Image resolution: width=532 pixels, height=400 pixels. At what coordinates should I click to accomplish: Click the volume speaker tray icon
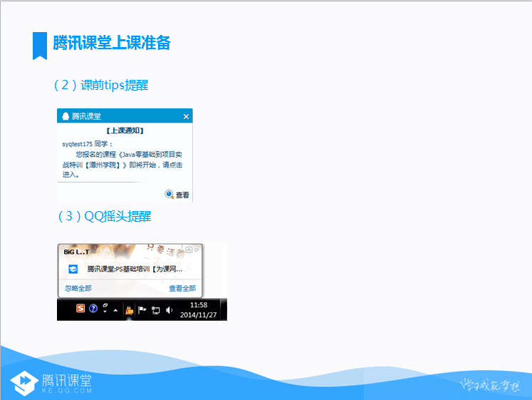click(169, 310)
